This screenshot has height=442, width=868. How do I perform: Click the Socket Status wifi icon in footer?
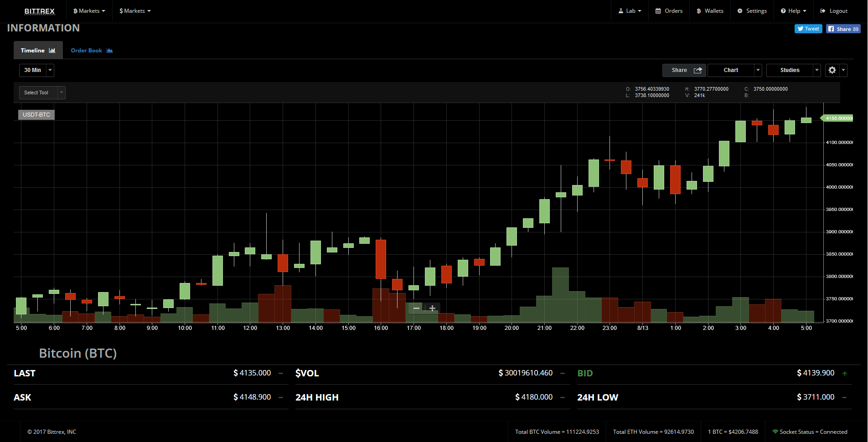click(x=775, y=432)
